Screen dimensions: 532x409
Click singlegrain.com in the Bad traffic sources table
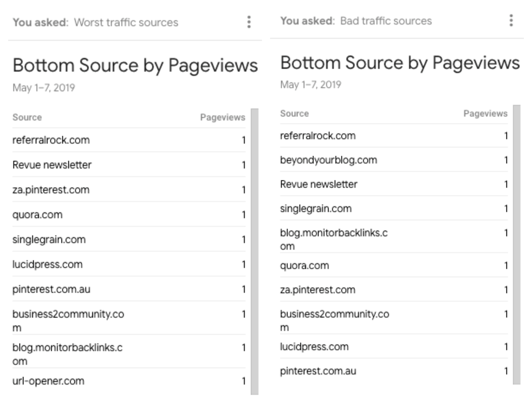click(x=316, y=208)
